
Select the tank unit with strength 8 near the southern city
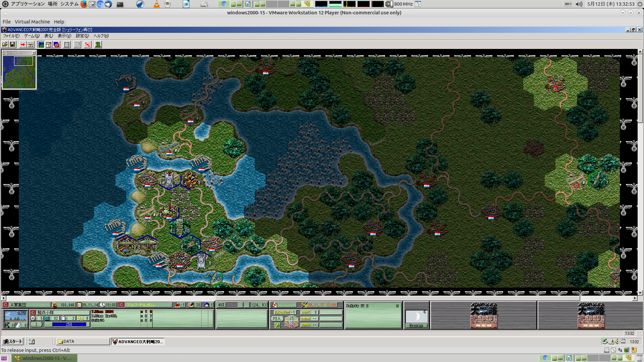coord(201,261)
